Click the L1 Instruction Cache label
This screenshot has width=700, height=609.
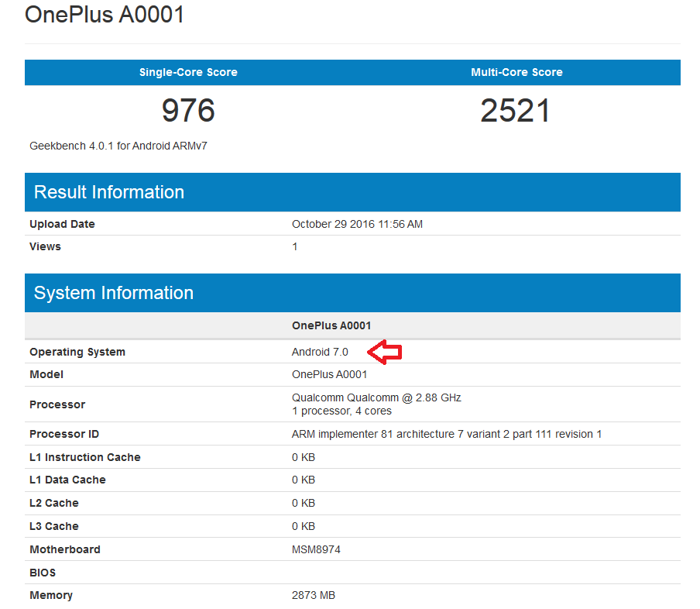pos(85,457)
